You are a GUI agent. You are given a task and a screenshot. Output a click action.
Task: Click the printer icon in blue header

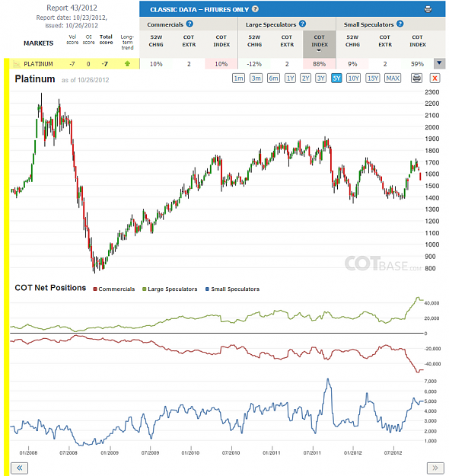tap(428, 9)
